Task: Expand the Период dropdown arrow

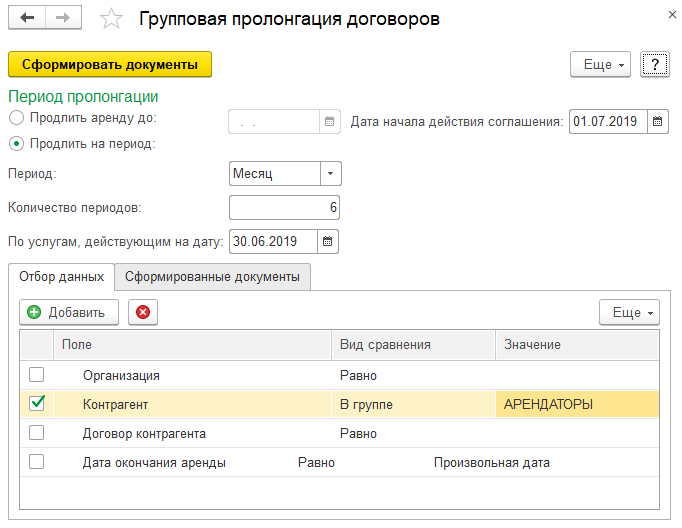Action: click(330, 173)
